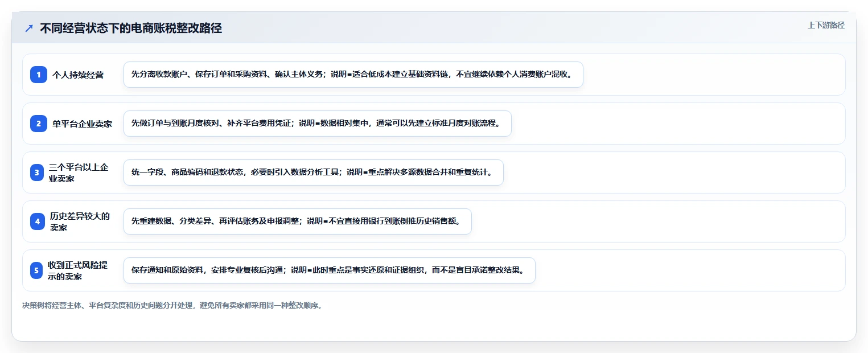Click the description box starting 先做订单与到账月度核对
Viewport: 868px width, 353px height.
click(318, 124)
